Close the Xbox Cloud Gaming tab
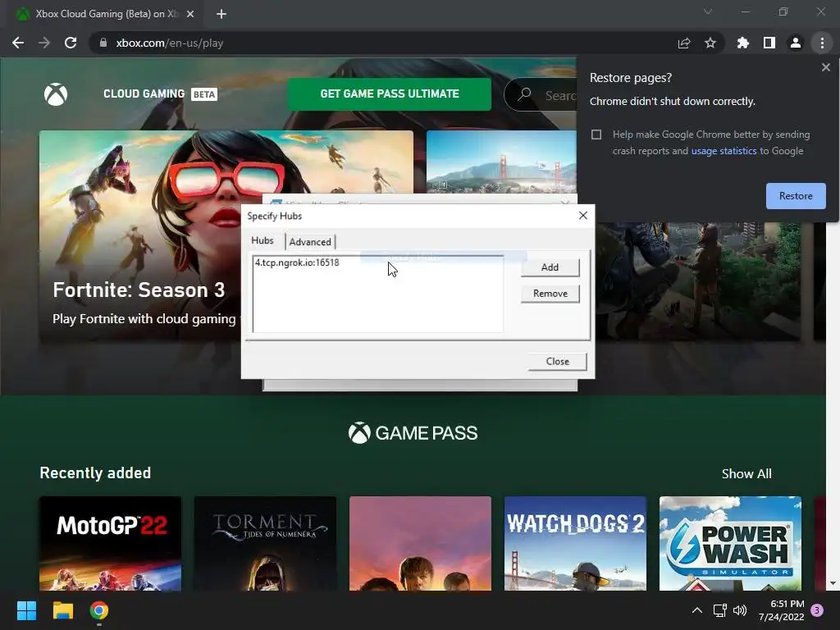Image resolution: width=840 pixels, height=630 pixels. coord(190,14)
